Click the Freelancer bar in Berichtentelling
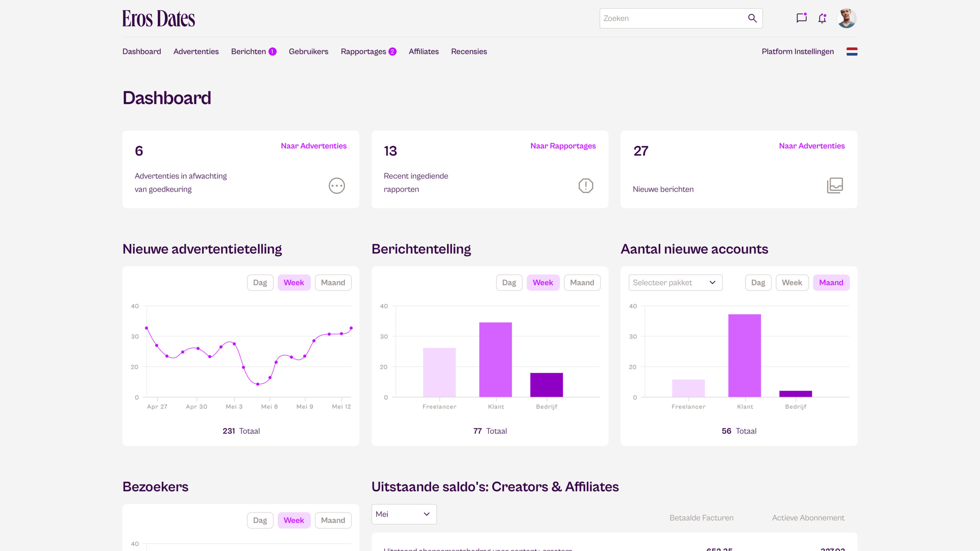This screenshot has height=551, width=980. point(439,372)
